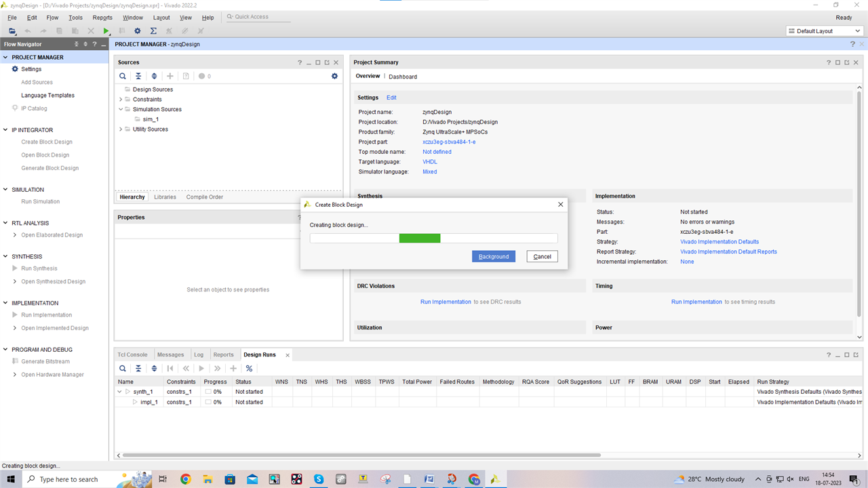Open Settings gear in main toolbar
The width and height of the screenshot is (868, 488).
tap(138, 31)
